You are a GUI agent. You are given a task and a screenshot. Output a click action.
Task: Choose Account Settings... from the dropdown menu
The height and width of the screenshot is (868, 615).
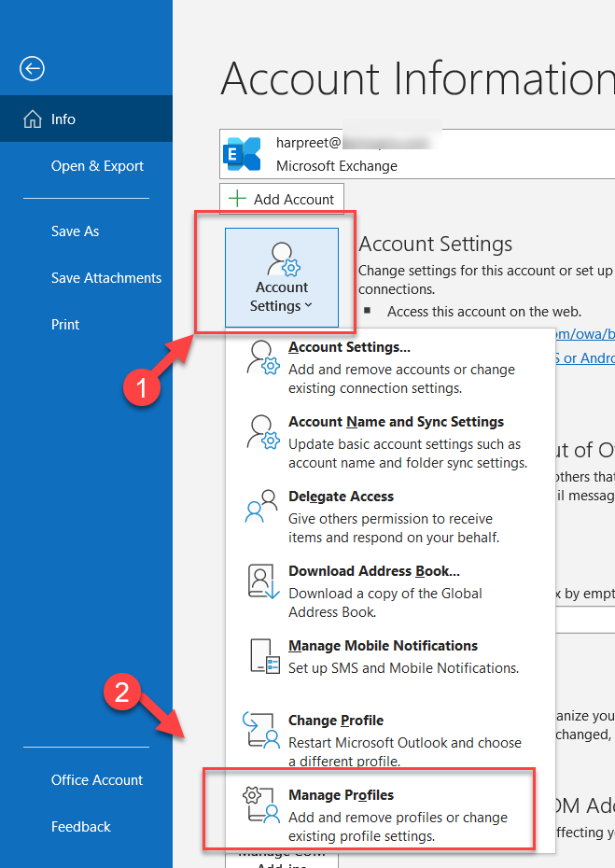click(390, 367)
